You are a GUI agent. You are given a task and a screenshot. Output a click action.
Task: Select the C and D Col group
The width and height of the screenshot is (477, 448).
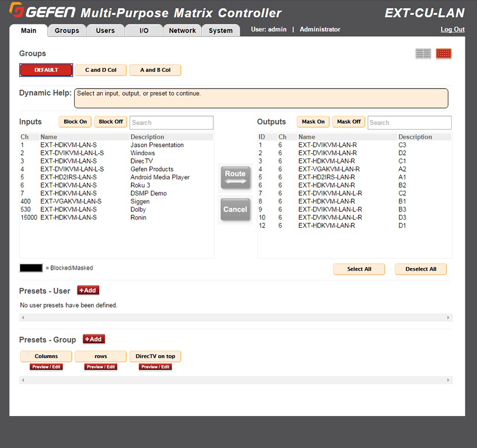coord(100,70)
